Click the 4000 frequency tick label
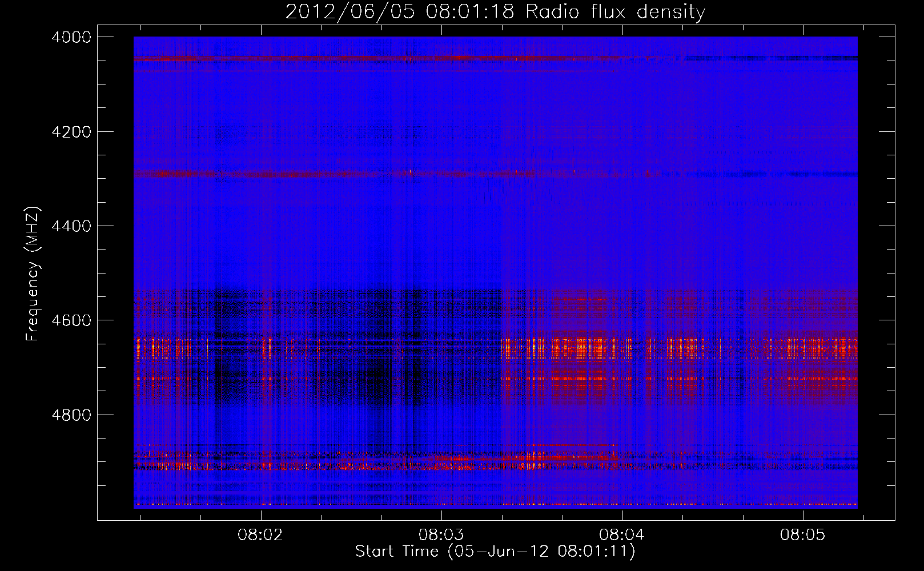This screenshot has width=924, height=571. (71, 37)
